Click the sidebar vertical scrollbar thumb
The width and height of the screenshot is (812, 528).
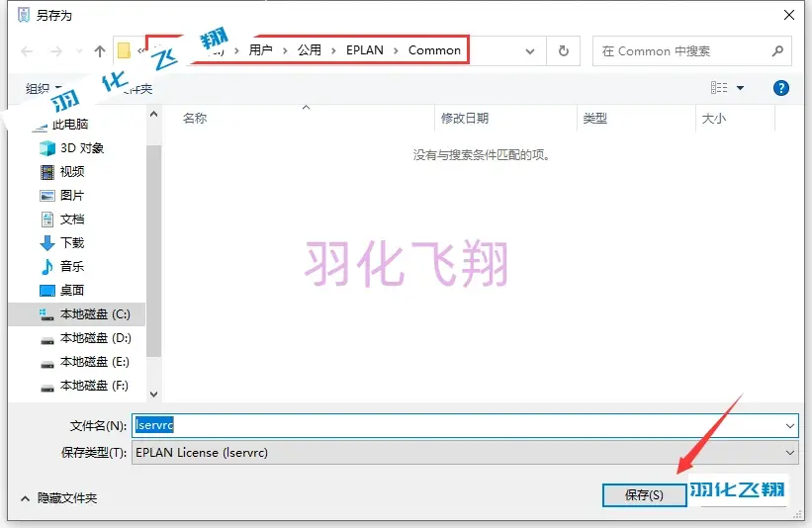(x=154, y=251)
